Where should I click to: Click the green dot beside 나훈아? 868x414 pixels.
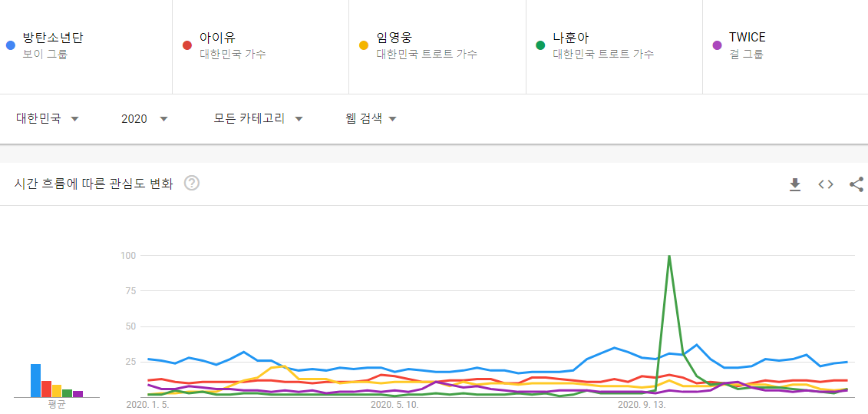(x=540, y=45)
